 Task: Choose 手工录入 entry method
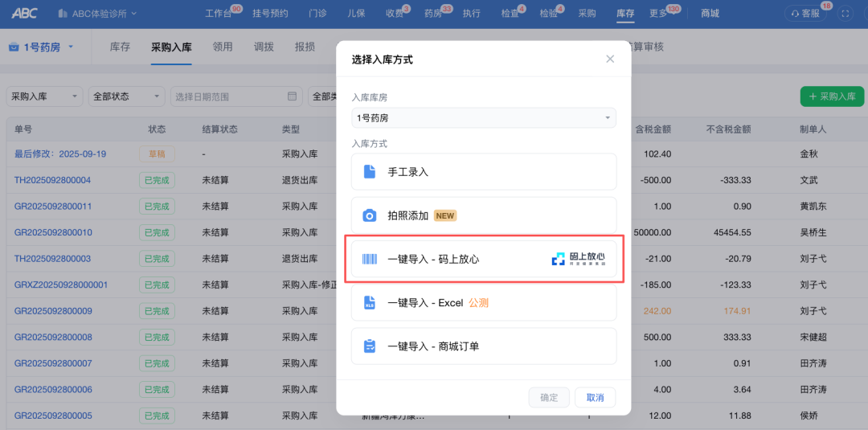click(x=484, y=172)
